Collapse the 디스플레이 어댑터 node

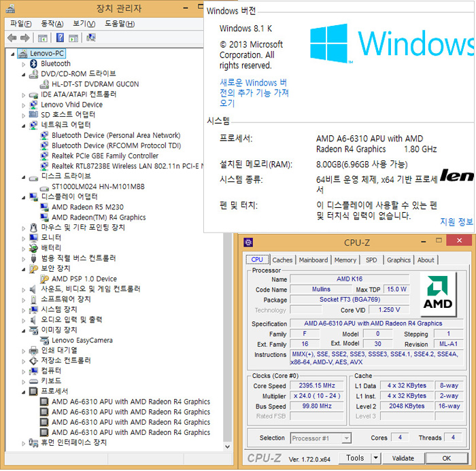pos(24,198)
